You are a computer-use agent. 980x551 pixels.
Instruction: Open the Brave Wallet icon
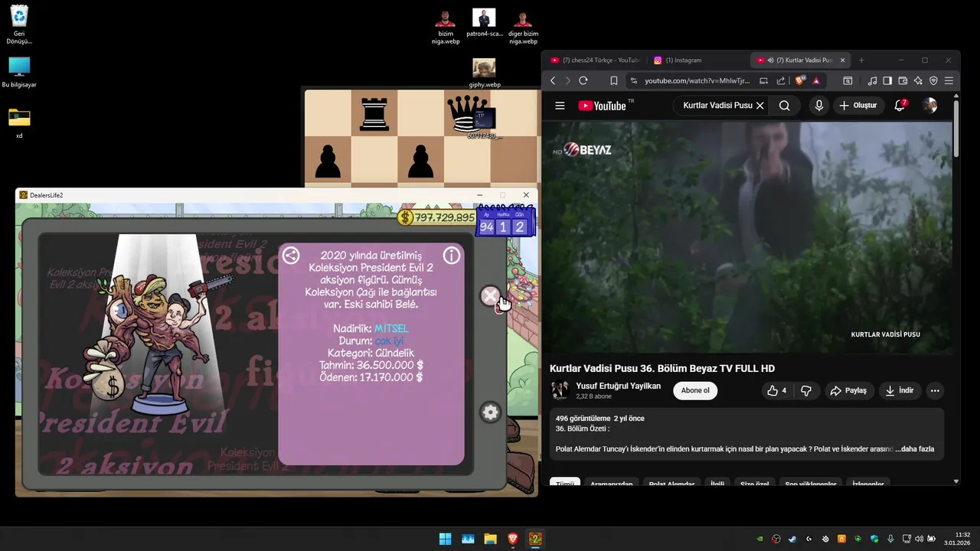903,80
